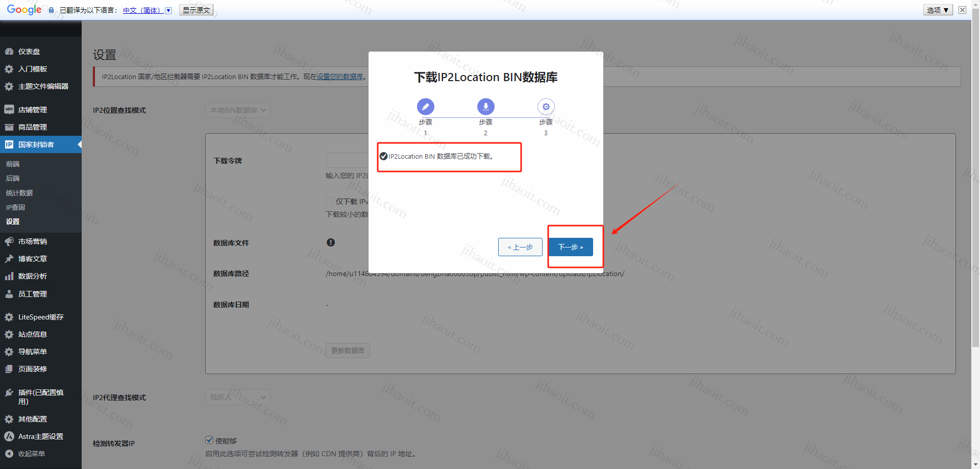
Task: Click the gear icon beside LiteSpeed缓存
Action: 9,317
